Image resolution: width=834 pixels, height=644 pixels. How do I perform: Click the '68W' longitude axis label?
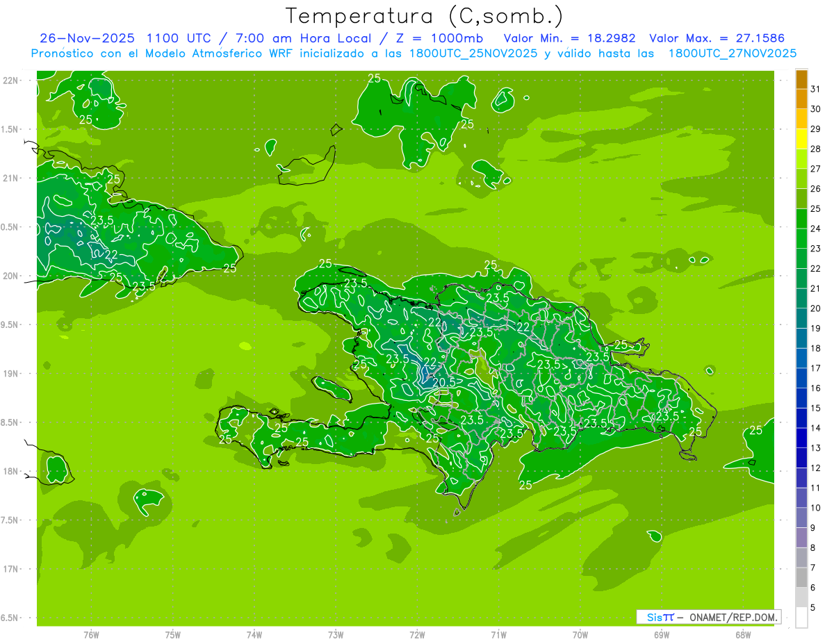(x=743, y=635)
